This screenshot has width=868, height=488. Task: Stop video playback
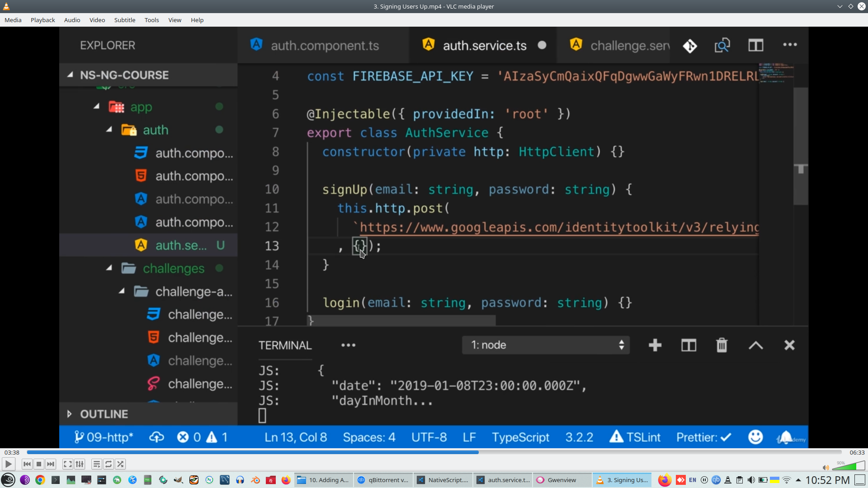point(39,464)
